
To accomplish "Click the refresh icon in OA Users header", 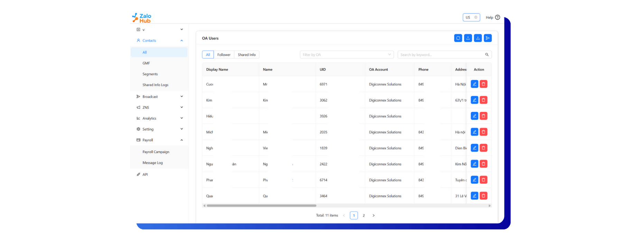I will tap(458, 38).
